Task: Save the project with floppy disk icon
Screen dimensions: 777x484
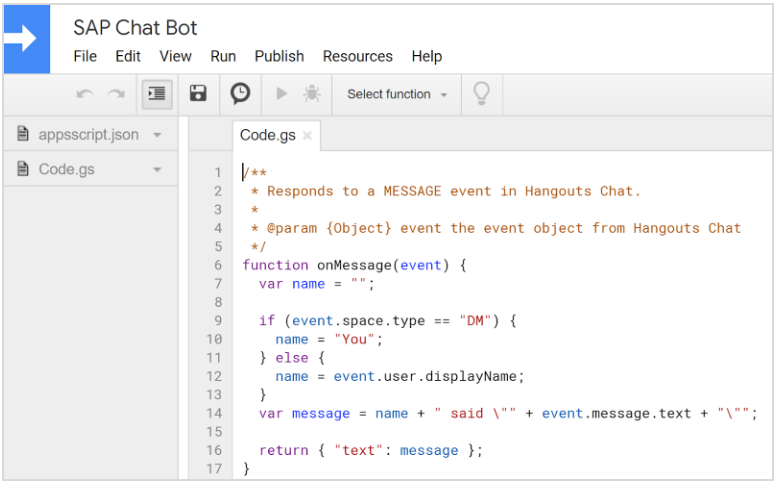Action: point(198,94)
